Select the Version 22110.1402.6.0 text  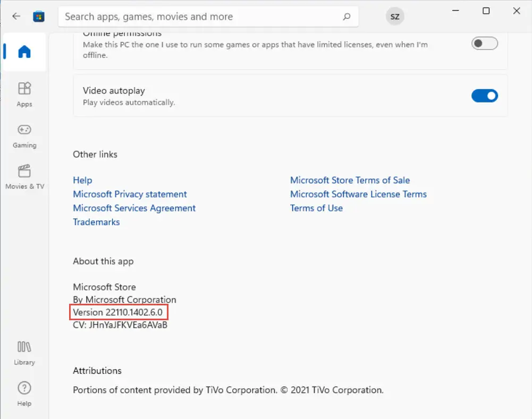(x=118, y=312)
